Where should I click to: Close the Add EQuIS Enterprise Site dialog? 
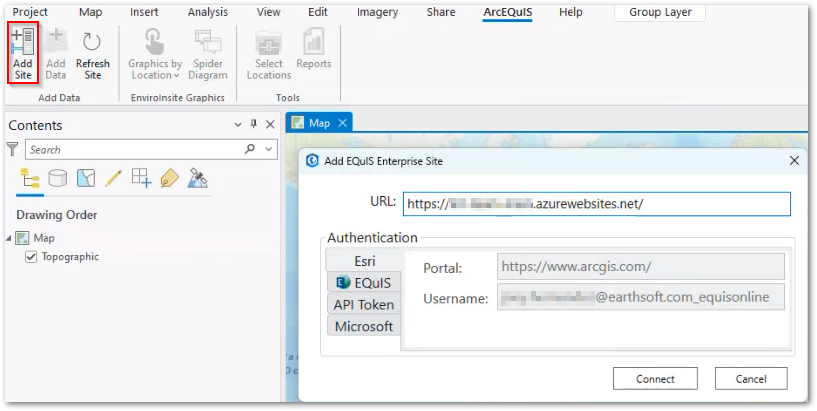click(794, 160)
